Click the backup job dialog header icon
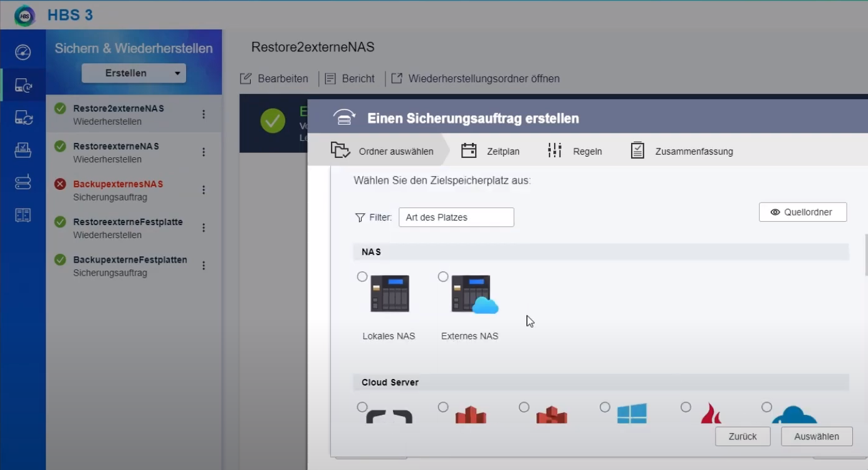The width and height of the screenshot is (868, 470). (344, 118)
